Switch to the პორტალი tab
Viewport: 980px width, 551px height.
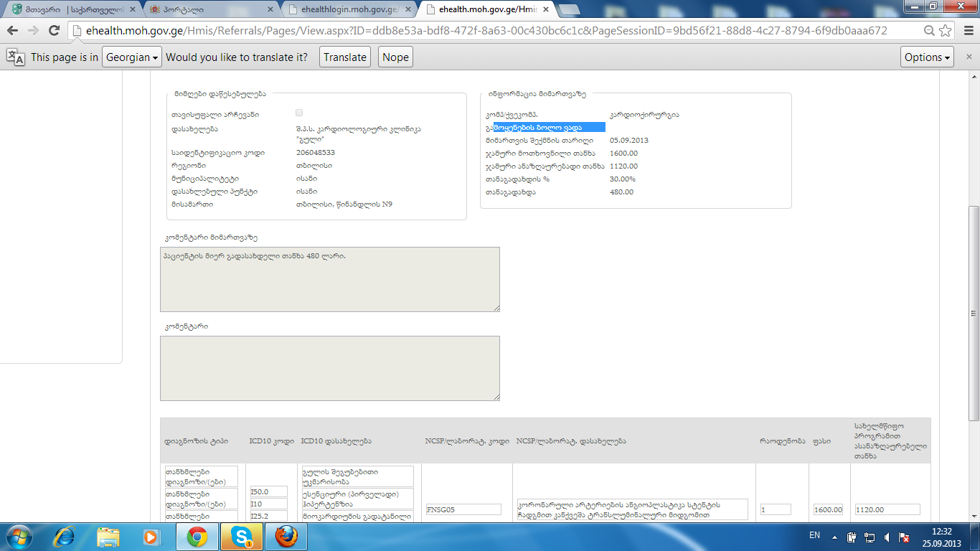[211, 10]
